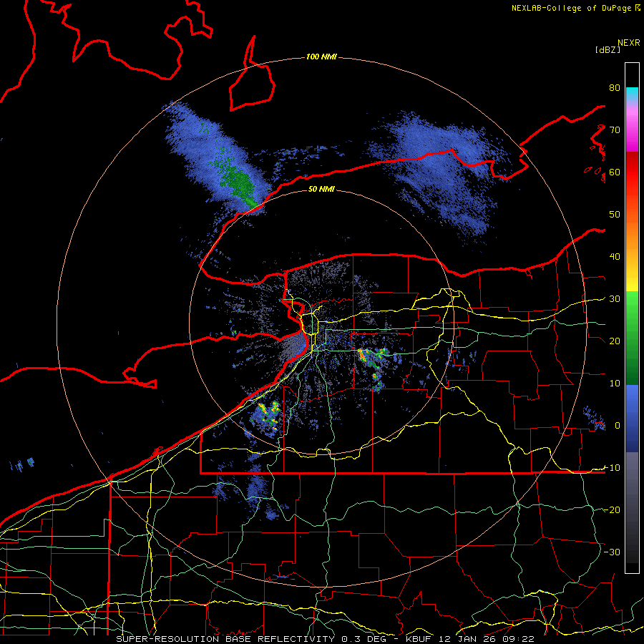Click the NEXLAB-College of DuPage credit text
This screenshot has height=644, width=644.
[571, 8]
